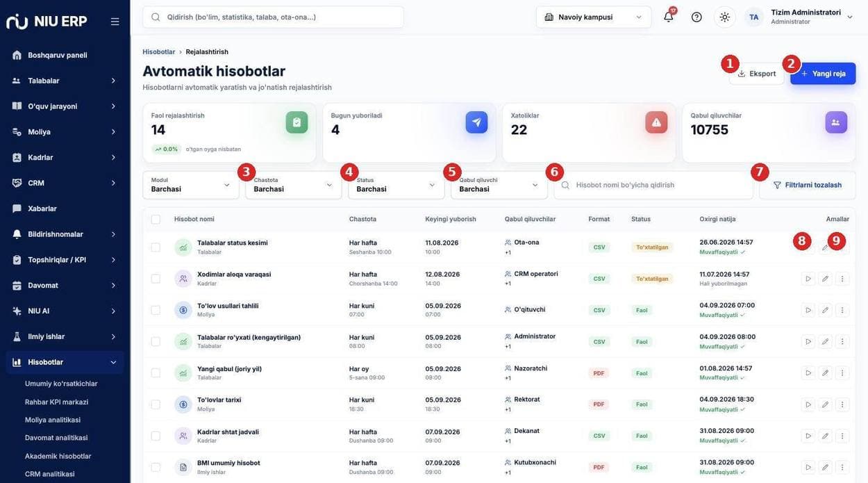868x483 pixels.
Task: Click the Bugun yuboriladi send icon
Action: 476,122
